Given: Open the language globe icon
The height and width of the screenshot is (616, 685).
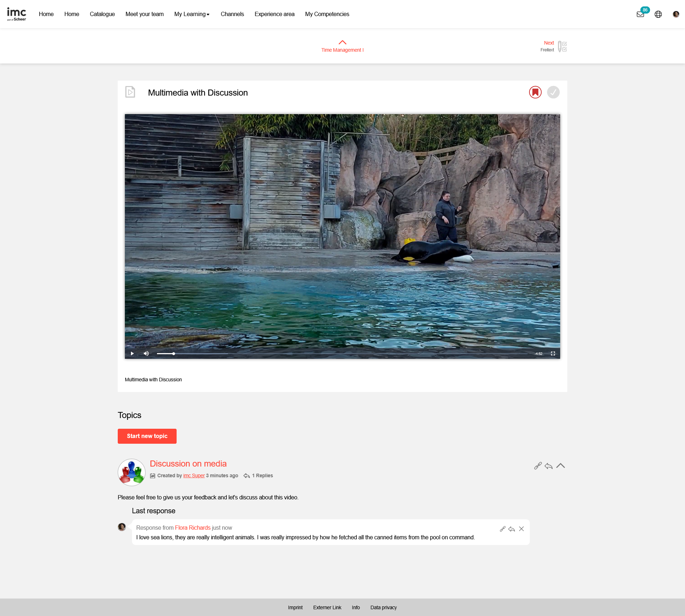Looking at the screenshot, I should (x=658, y=14).
